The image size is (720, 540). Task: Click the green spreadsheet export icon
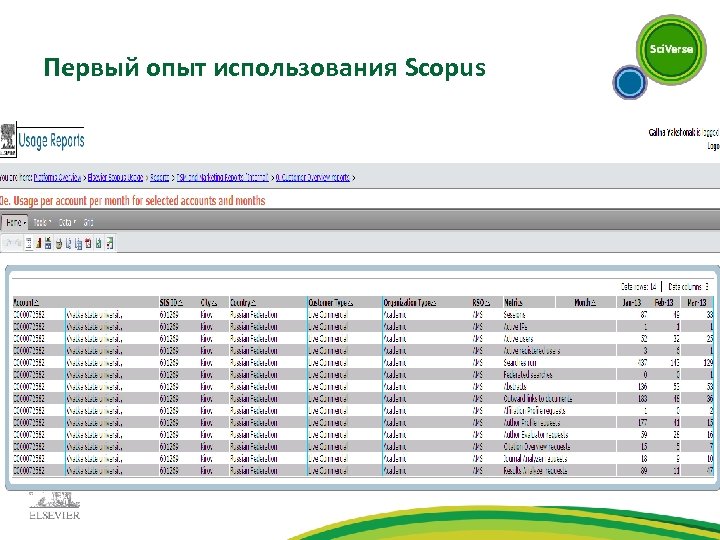point(98,243)
